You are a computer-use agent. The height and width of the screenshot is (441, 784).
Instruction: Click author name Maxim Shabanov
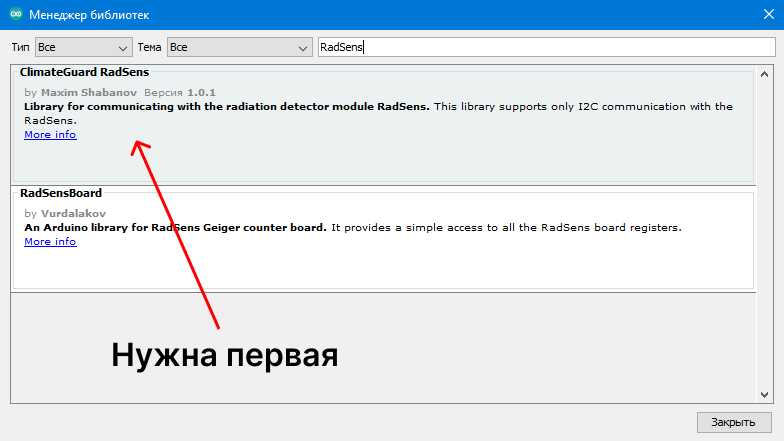tap(89, 92)
